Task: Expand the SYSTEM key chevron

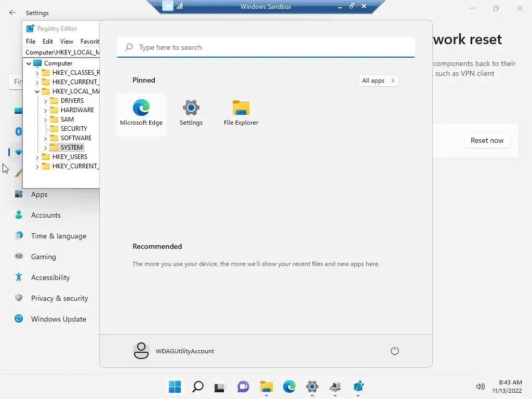Action: coord(46,148)
